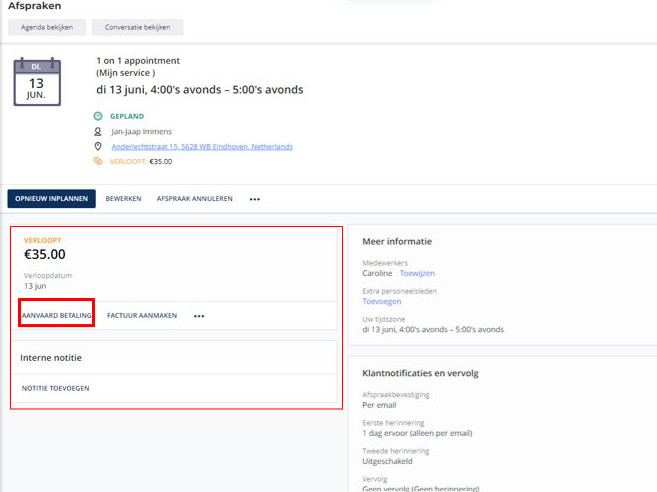Click Toevoegen under Extra personeelsleden
This screenshot has height=492, width=657.
(x=380, y=300)
